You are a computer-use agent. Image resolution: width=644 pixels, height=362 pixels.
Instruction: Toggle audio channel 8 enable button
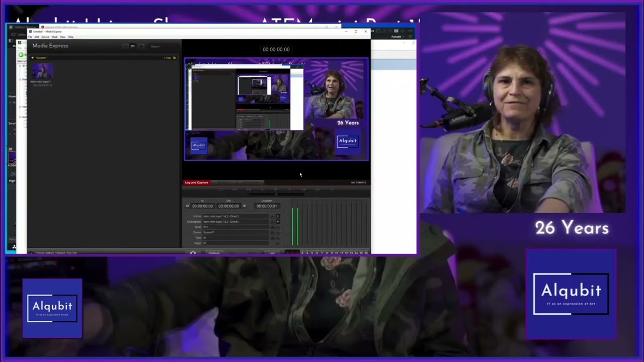pos(327,253)
